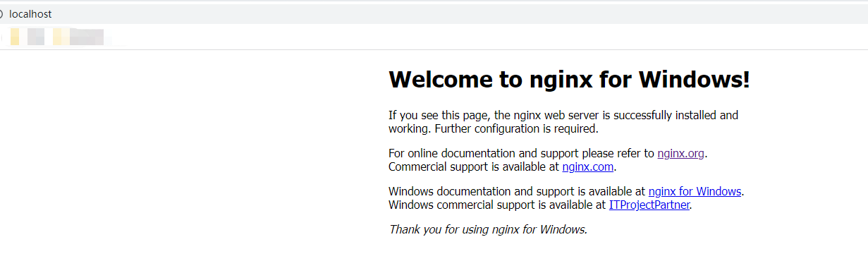Click 'Further configuration is required' text
Screen dimensions: 868x273
[x=516, y=129]
